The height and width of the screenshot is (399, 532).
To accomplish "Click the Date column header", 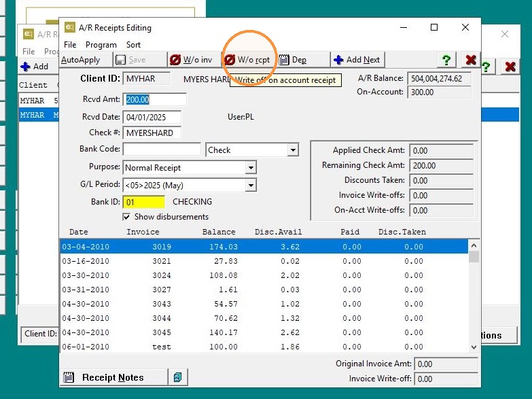I will pos(79,232).
